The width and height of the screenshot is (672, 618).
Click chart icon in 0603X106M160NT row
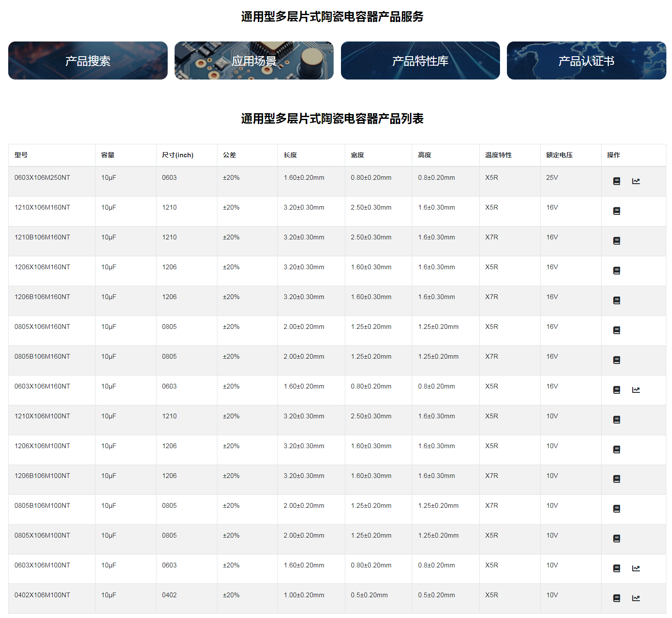pos(636,390)
